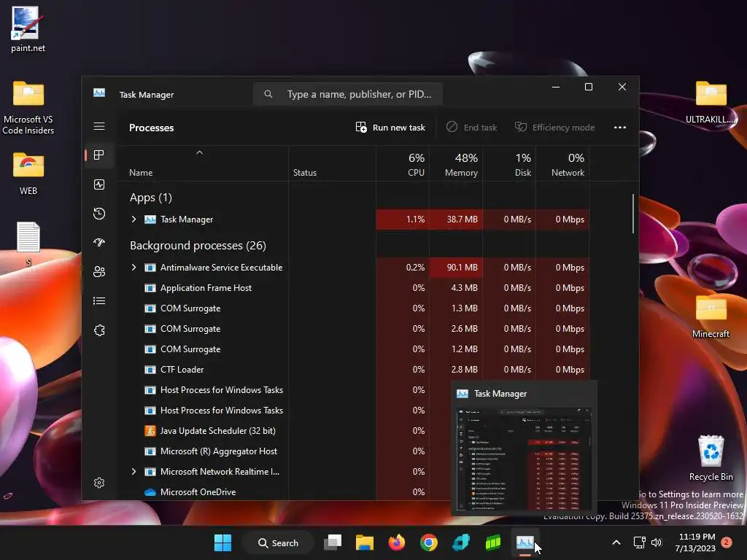Screen dimensions: 747x560
Task: Click the Java Update Scheduler process icon
Action: click(150, 430)
